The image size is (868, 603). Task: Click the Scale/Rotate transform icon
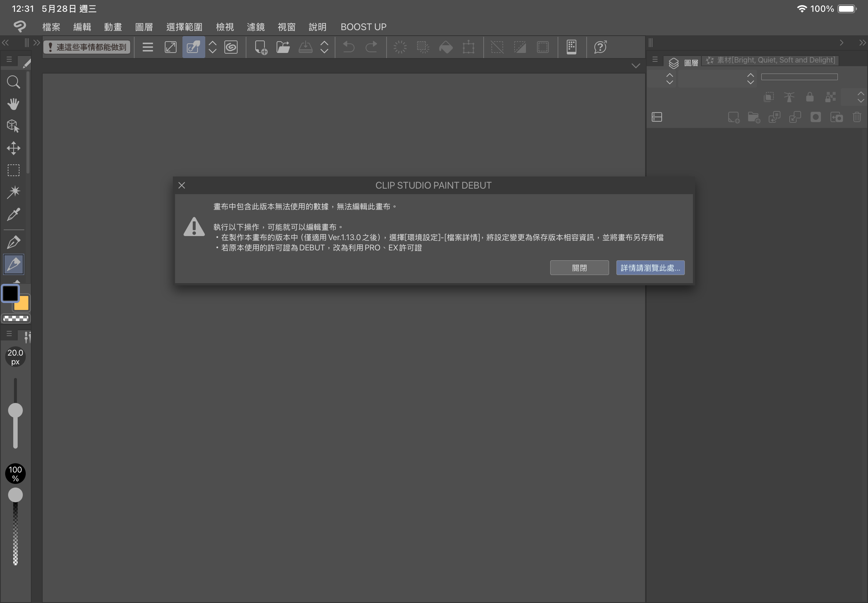coord(469,47)
